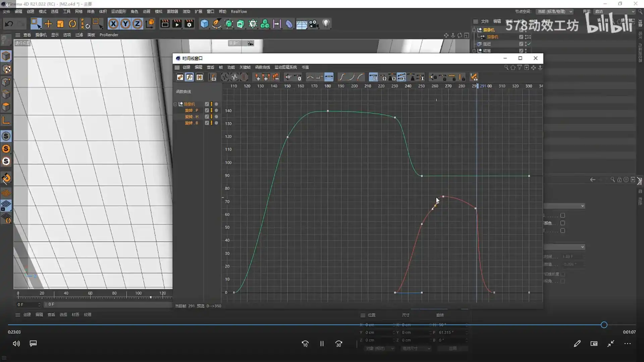Click the light object icon in the toolbar
This screenshot has width=644, height=362.
coord(325,23)
